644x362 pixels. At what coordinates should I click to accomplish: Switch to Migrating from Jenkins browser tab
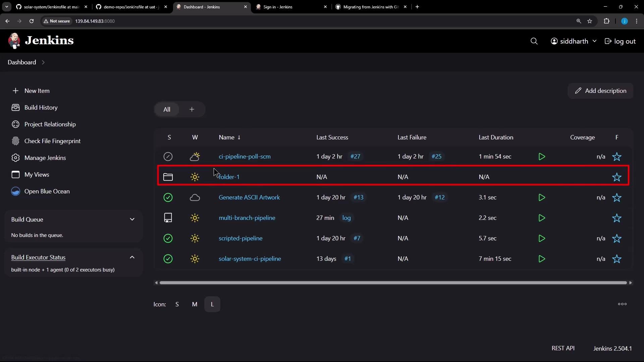click(x=371, y=7)
